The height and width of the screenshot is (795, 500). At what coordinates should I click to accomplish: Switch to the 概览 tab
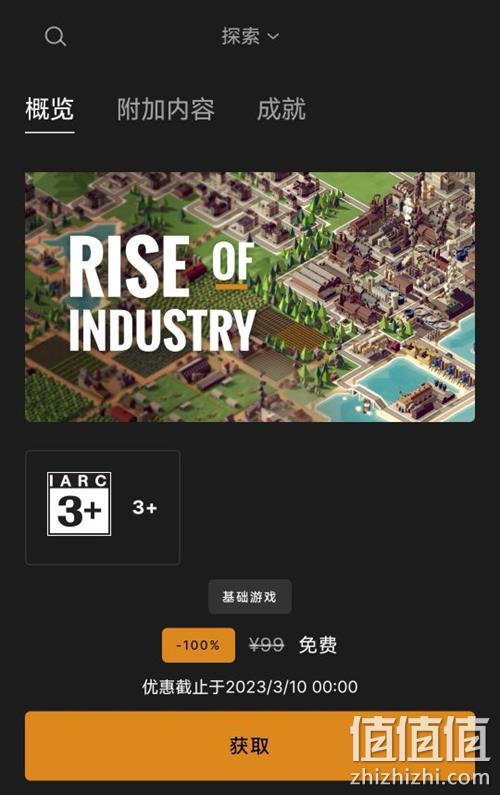click(50, 109)
